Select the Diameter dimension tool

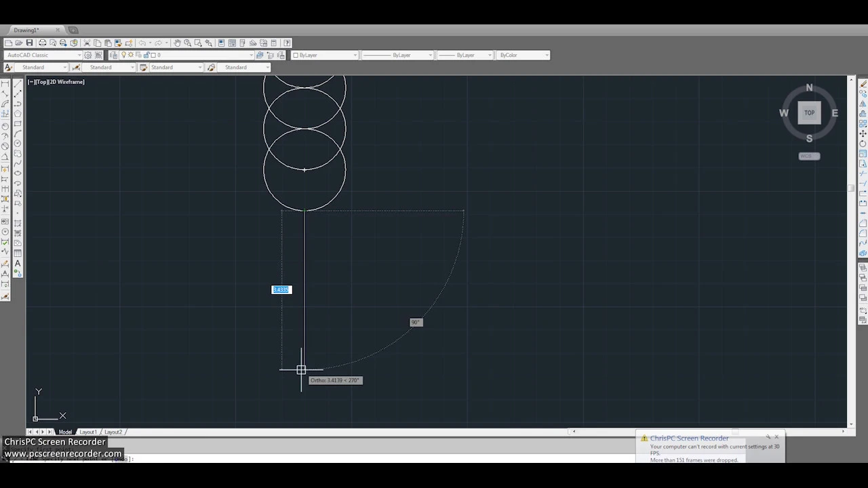point(5,146)
